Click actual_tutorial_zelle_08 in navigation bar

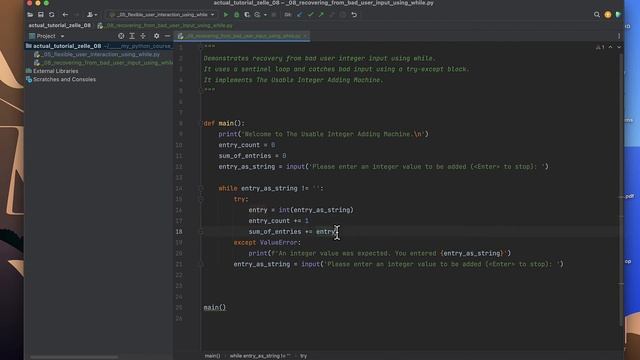[x=60, y=25]
